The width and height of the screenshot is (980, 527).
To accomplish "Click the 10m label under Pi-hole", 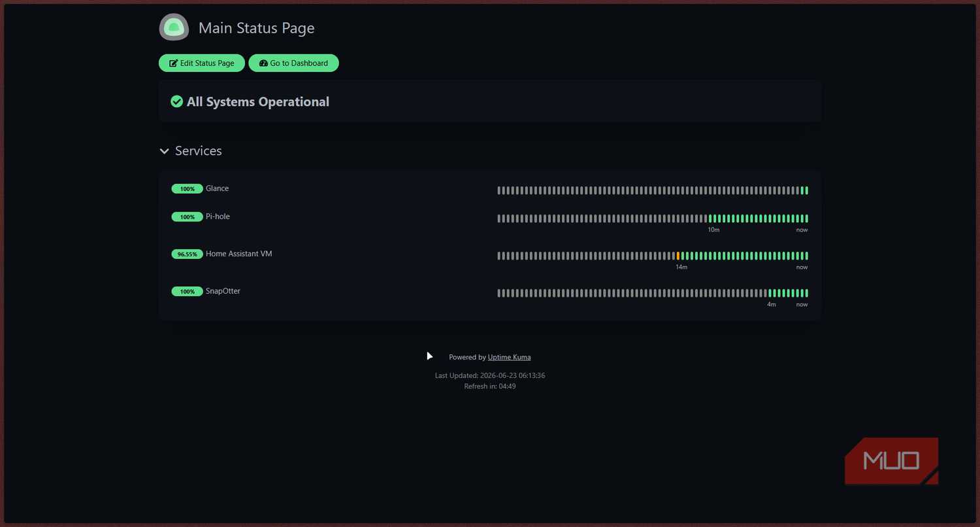I will (x=713, y=230).
